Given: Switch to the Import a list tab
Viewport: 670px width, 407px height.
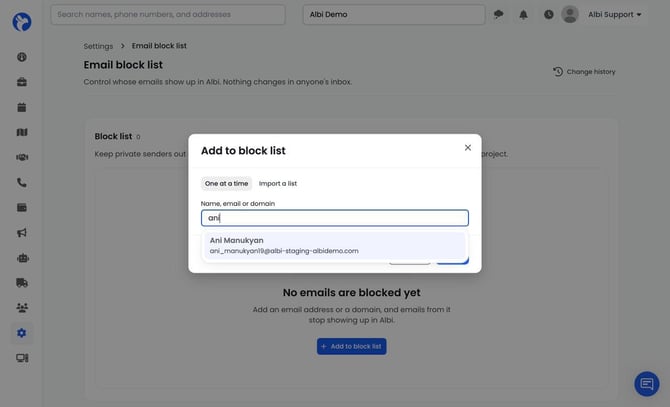Looking at the screenshot, I should tap(278, 184).
